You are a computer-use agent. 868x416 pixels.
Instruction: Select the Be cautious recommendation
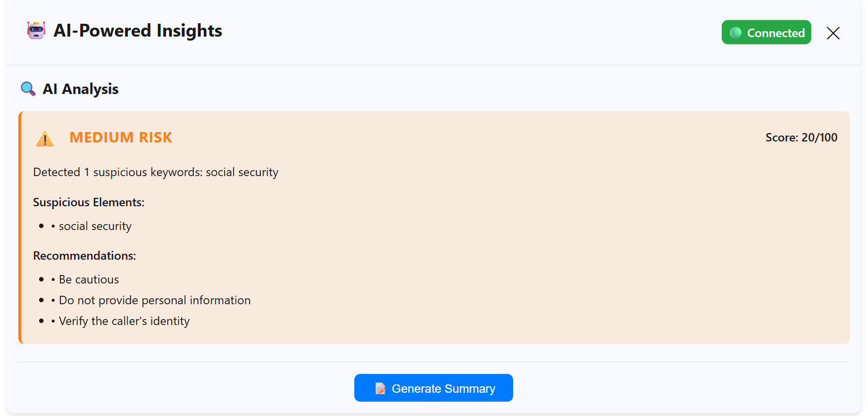pyautogui.click(x=89, y=279)
